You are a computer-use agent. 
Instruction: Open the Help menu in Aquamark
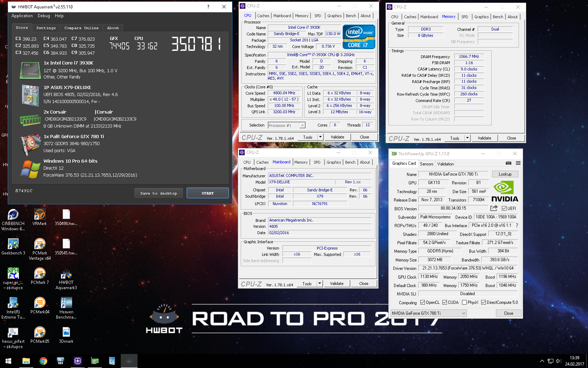[x=59, y=16]
